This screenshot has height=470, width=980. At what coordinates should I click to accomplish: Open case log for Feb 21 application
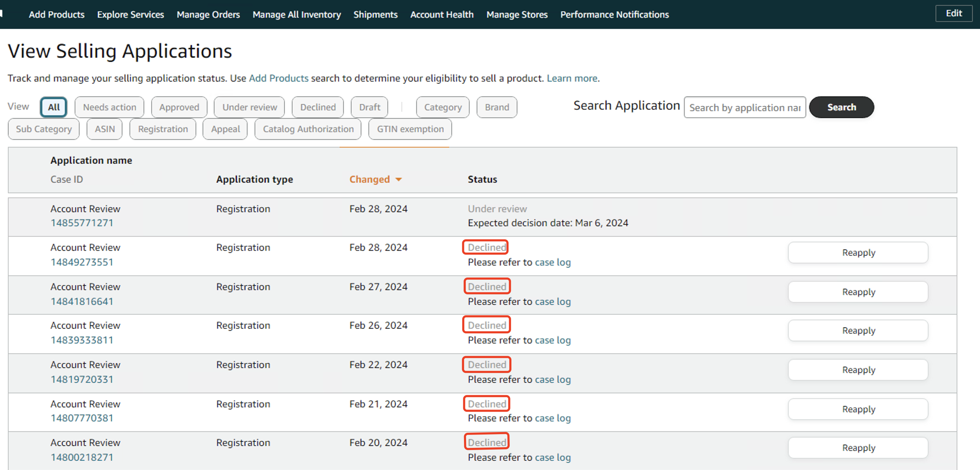tap(553, 418)
